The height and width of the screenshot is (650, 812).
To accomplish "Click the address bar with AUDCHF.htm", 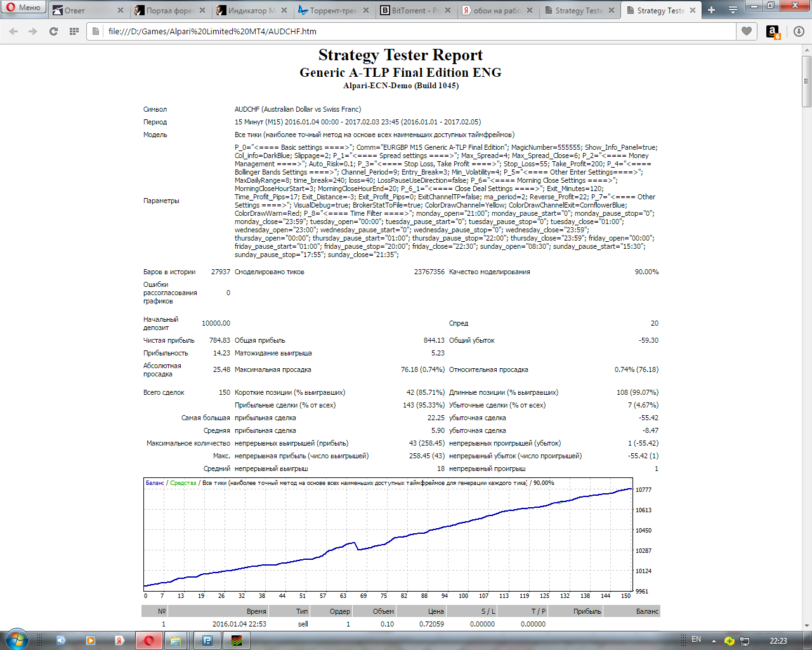I will click(x=412, y=31).
